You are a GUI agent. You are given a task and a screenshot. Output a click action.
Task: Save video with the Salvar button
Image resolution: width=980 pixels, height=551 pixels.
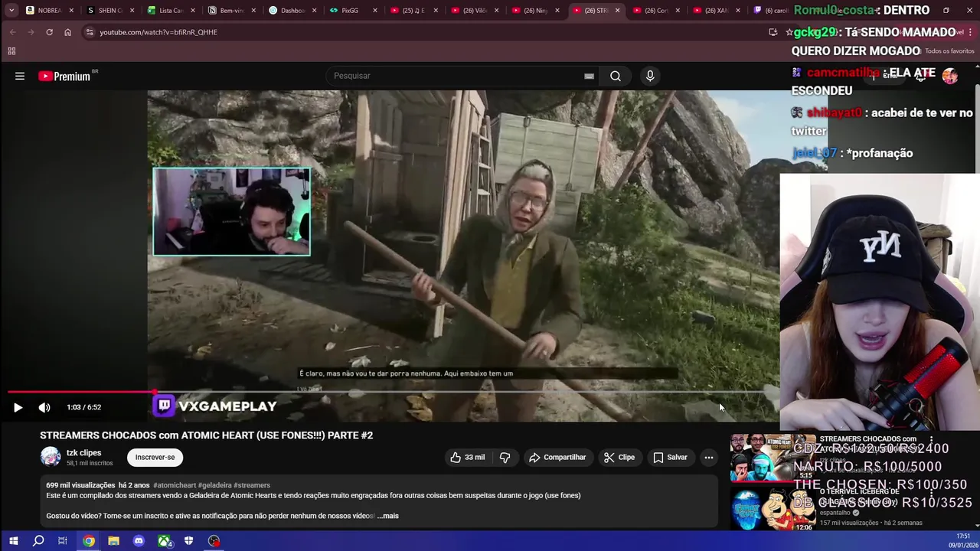(670, 457)
